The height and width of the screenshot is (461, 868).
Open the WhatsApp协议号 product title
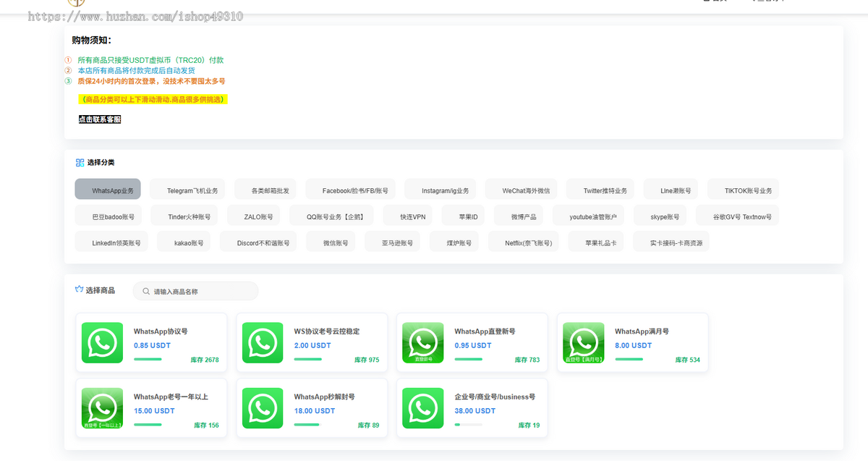[x=161, y=331]
